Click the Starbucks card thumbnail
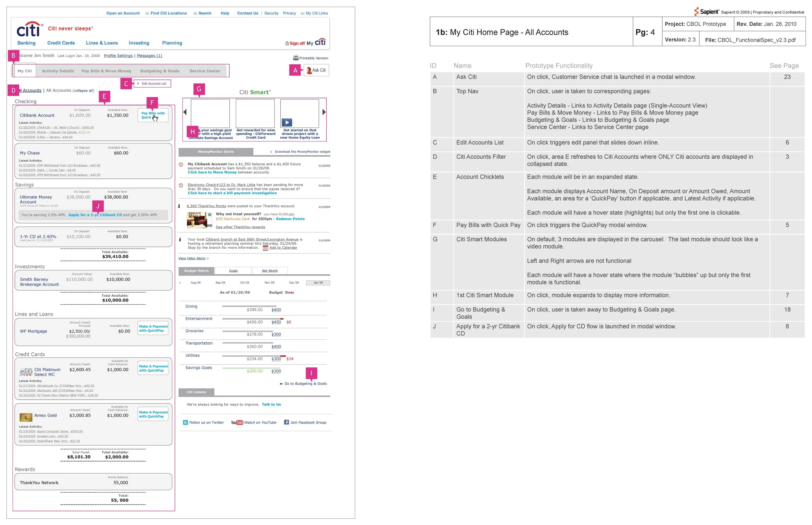 coord(199,220)
